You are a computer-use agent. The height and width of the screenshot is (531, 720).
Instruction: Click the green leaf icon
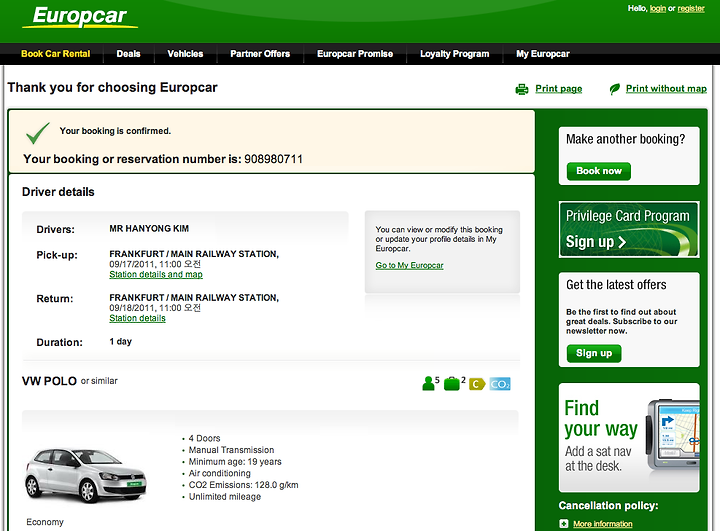(614, 89)
